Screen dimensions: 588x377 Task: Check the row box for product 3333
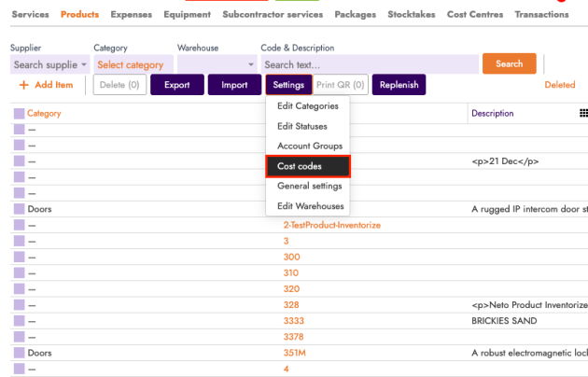click(19, 321)
